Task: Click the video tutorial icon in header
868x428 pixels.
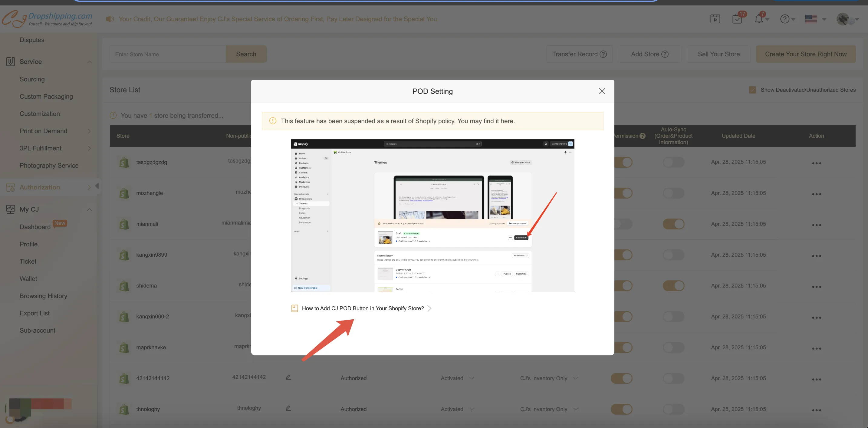Action: coord(715,19)
